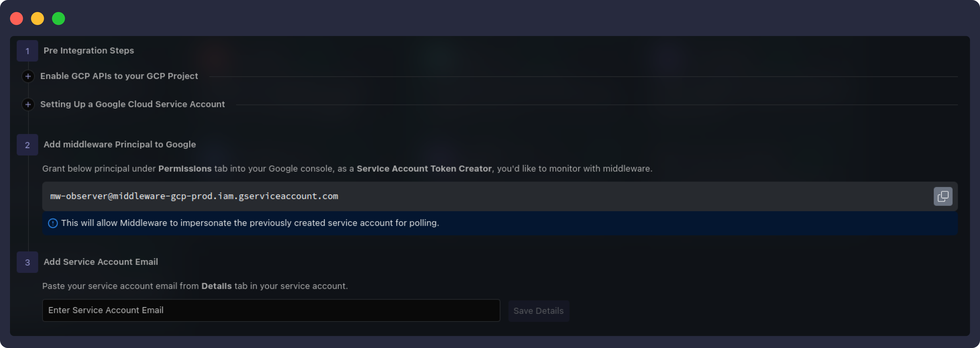Click the plus icon beside Enable GCP APIs
This screenshot has height=348, width=980.
(28, 76)
